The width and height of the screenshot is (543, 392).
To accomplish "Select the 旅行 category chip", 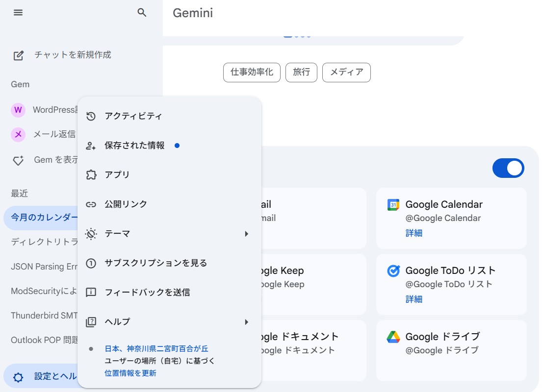I will 301,73.
